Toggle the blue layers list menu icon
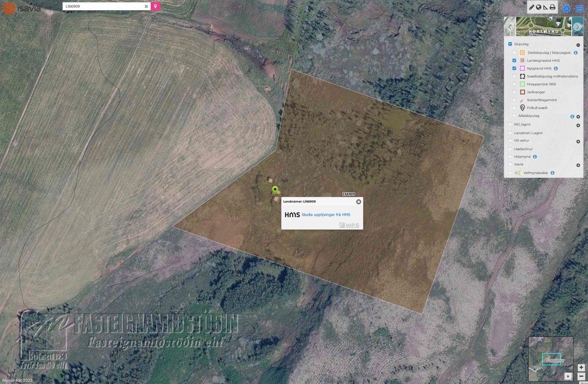 [x=579, y=8]
